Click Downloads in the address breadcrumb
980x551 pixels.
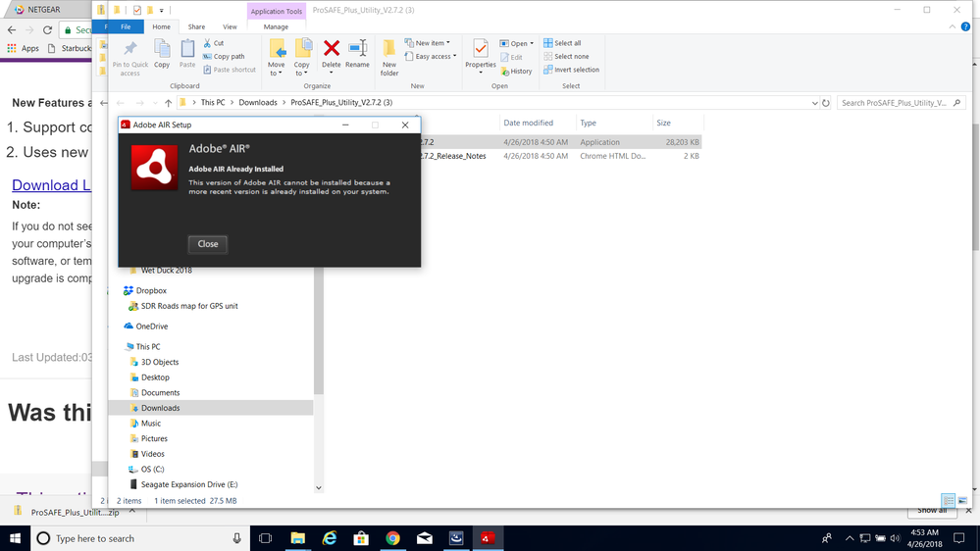(257, 102)
